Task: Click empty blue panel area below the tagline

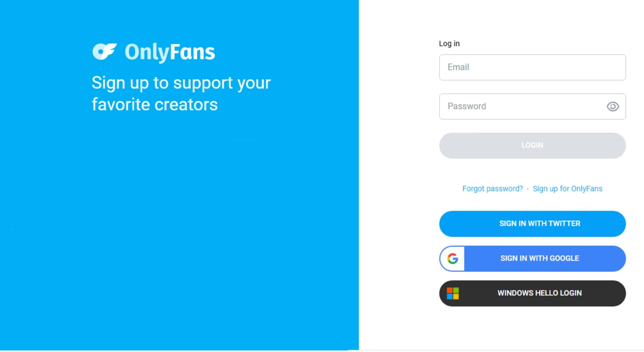Action: point(179,225)
